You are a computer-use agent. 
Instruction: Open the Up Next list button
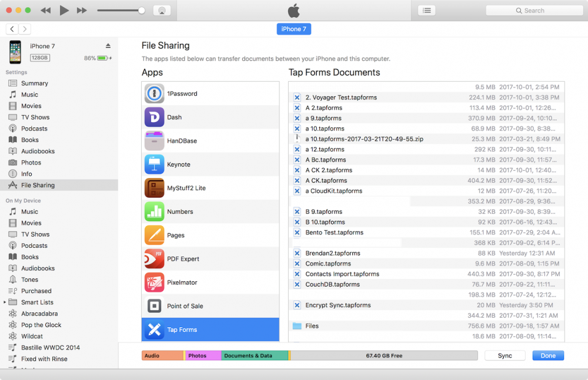pyautogui.click(x=427, y=11)
